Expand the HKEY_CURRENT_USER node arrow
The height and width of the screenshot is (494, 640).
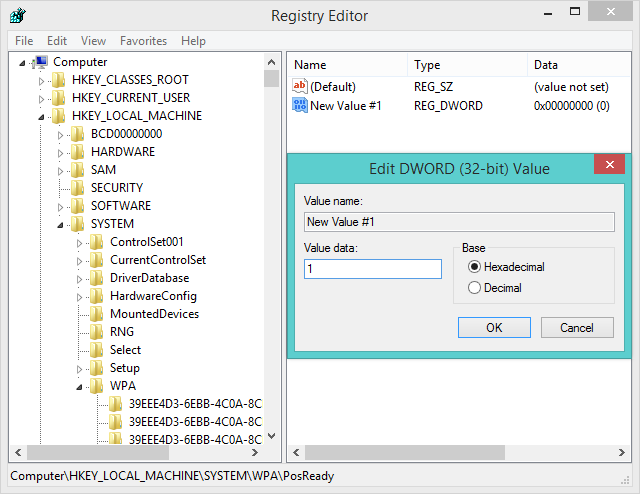pos(41,99)
